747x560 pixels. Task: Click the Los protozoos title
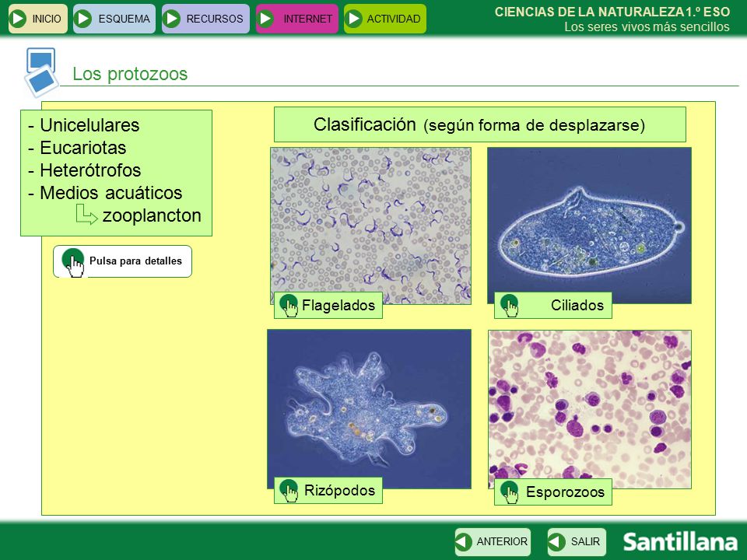click(x=130, y=74)
